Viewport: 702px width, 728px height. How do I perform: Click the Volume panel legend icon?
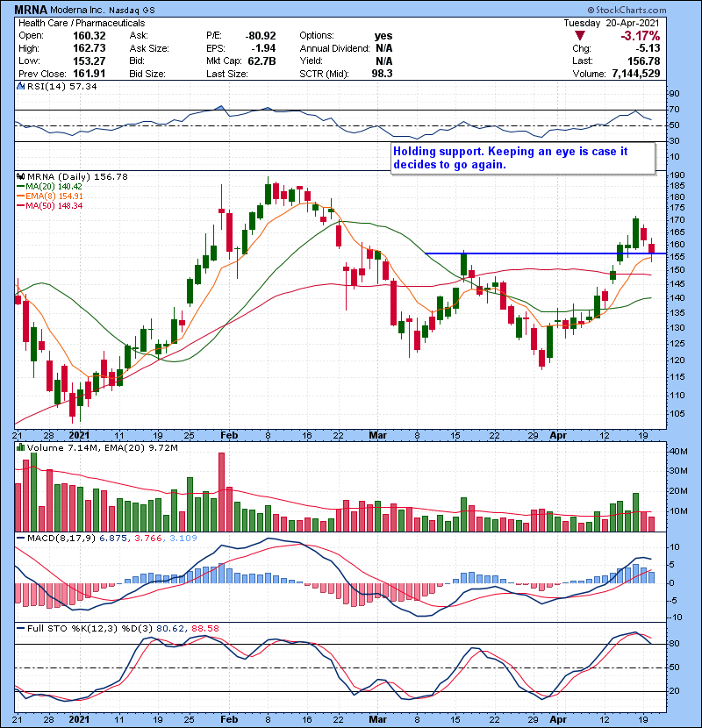coord(21,447)
